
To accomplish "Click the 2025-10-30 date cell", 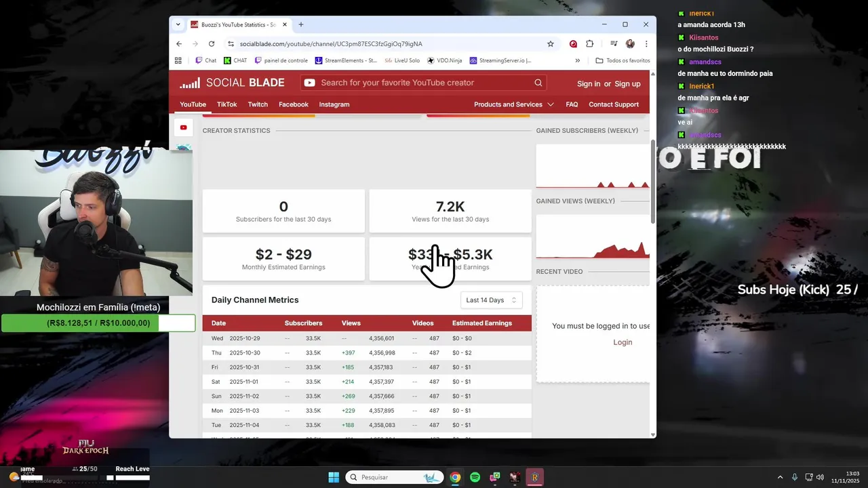I will coord(245,353).
